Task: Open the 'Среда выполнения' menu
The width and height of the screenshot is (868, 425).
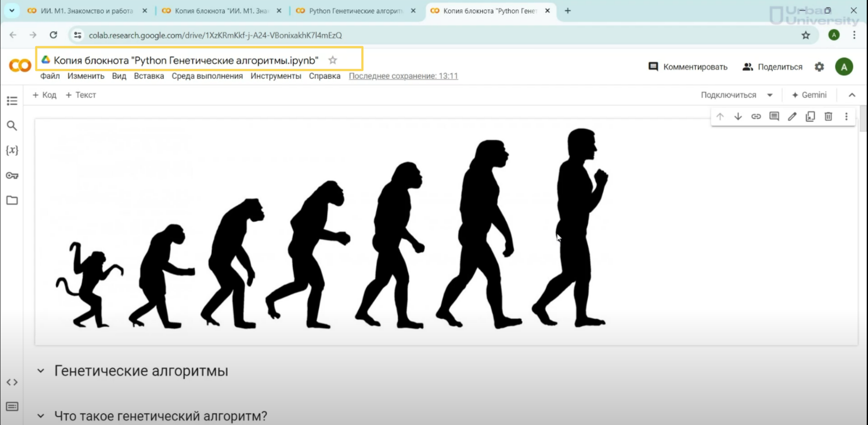Action: click(207, 76)
